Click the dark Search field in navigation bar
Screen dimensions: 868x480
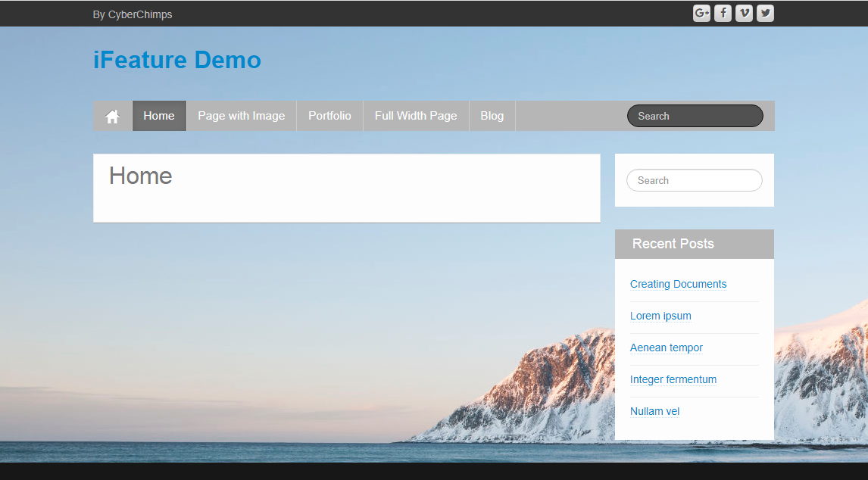pos(695,116)
